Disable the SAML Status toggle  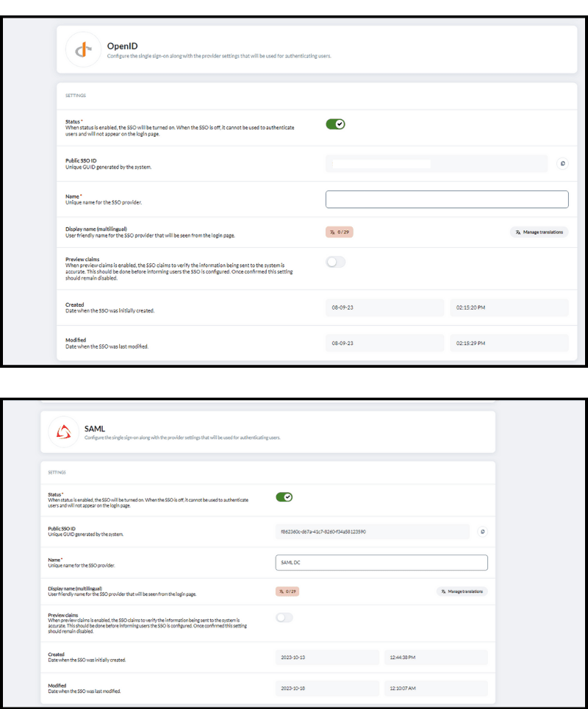284,497
